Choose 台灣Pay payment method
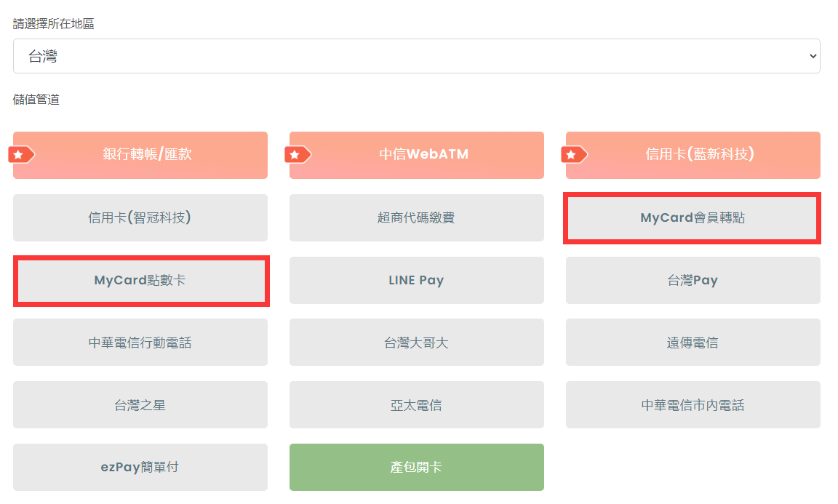The width and height of the screenshot is (838, 504). point(693,281)
